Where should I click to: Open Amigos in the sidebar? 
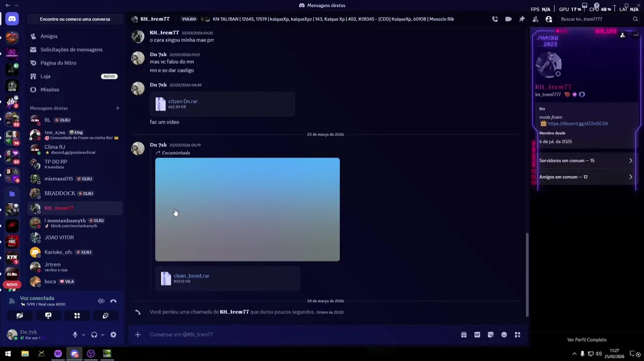75,36
